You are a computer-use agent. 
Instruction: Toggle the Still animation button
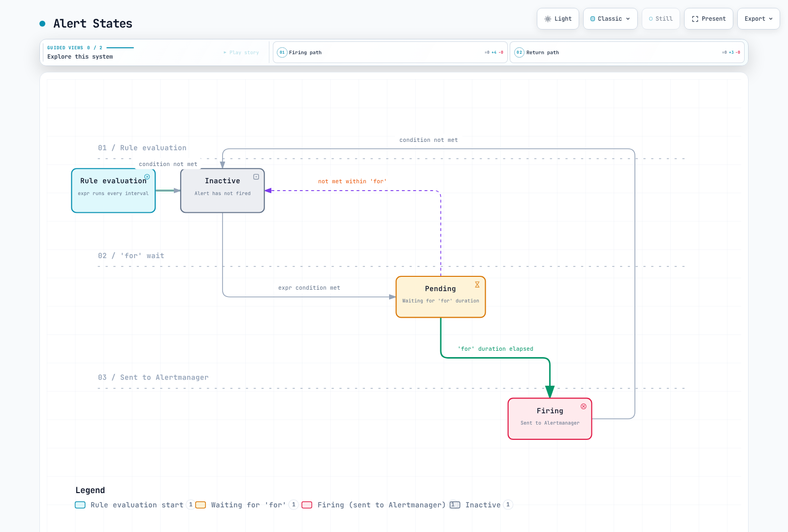point(661,19)
